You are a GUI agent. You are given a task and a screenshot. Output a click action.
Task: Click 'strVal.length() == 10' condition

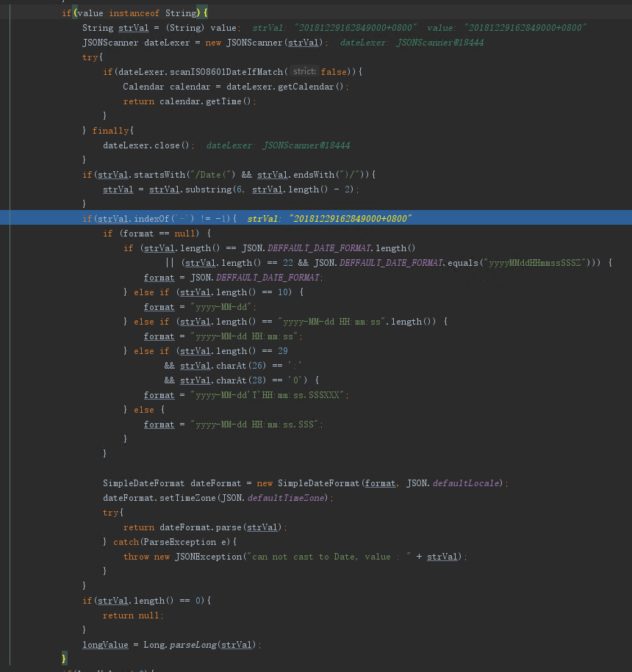pos(234,292)
